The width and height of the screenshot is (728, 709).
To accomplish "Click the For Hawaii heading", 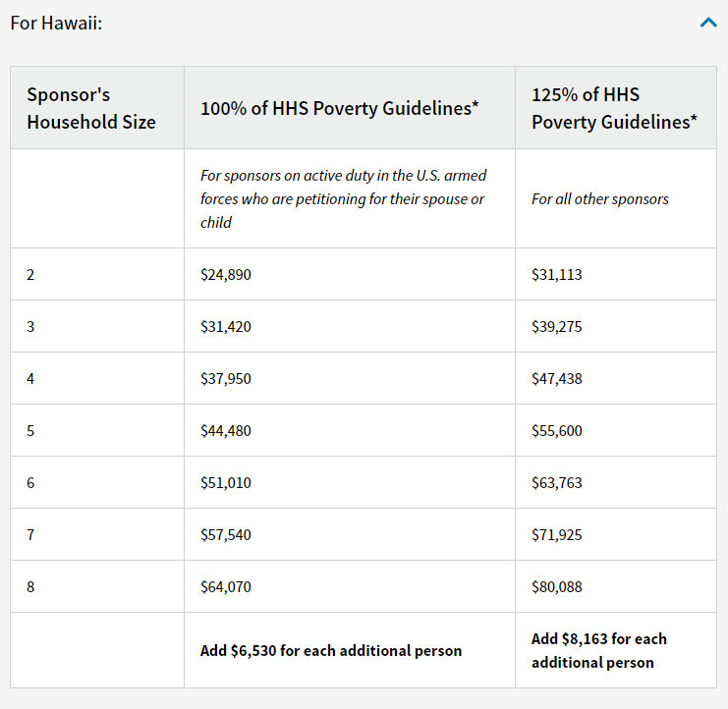I will 56,23.
